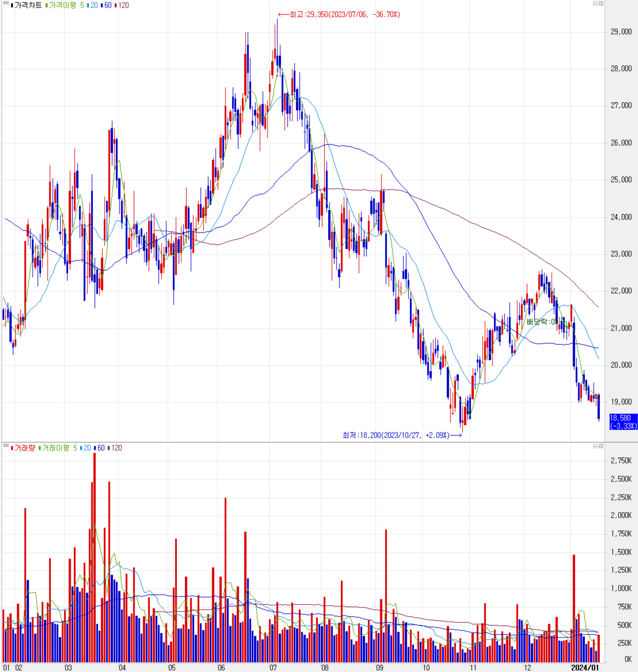Screen dimensions: 638x672
Task: Click the 250K volume axis label
Action: (625, 643)
